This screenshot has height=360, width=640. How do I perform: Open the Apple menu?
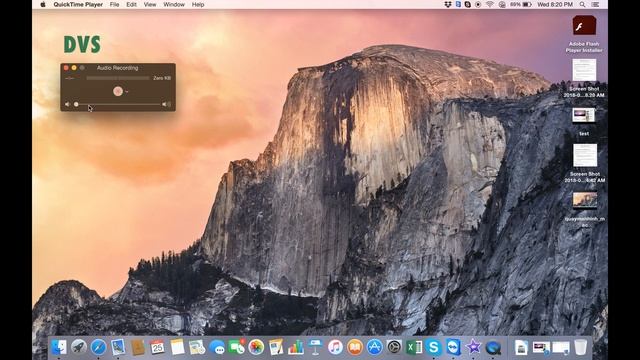coord(43,4)
